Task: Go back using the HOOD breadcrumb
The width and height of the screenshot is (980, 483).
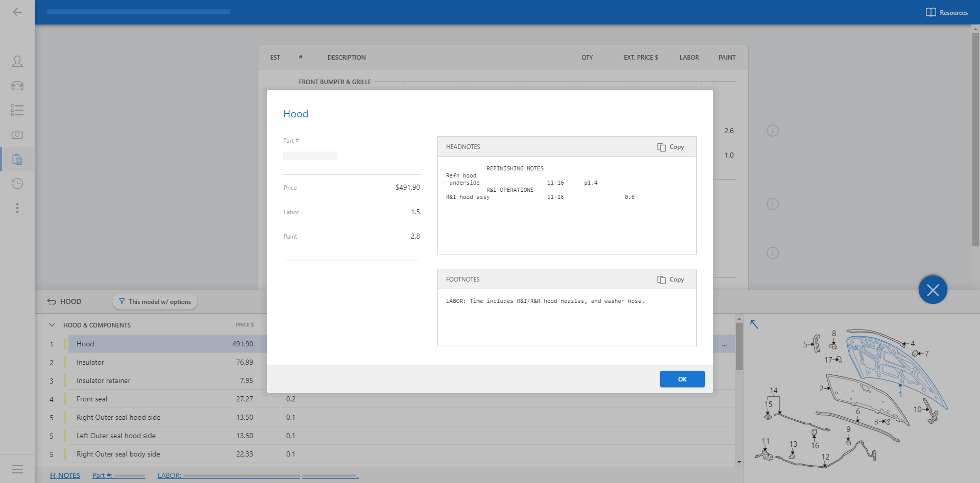Action: [64, 302]
